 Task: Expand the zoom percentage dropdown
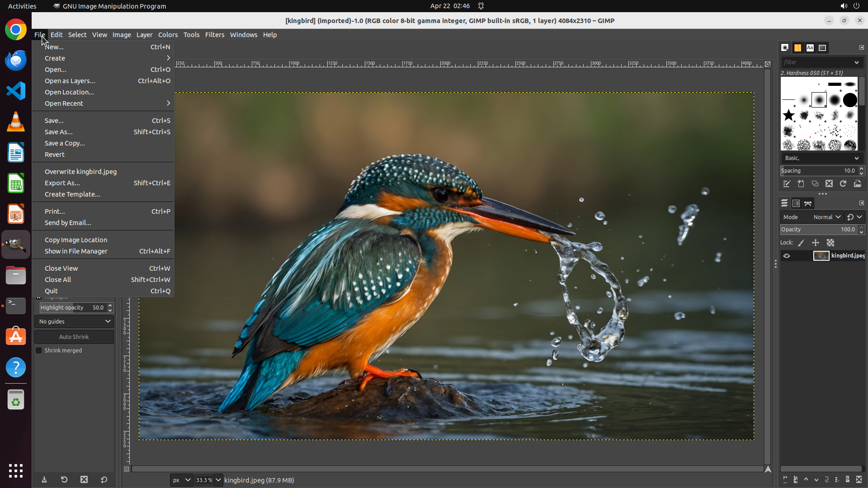(218, 480)
